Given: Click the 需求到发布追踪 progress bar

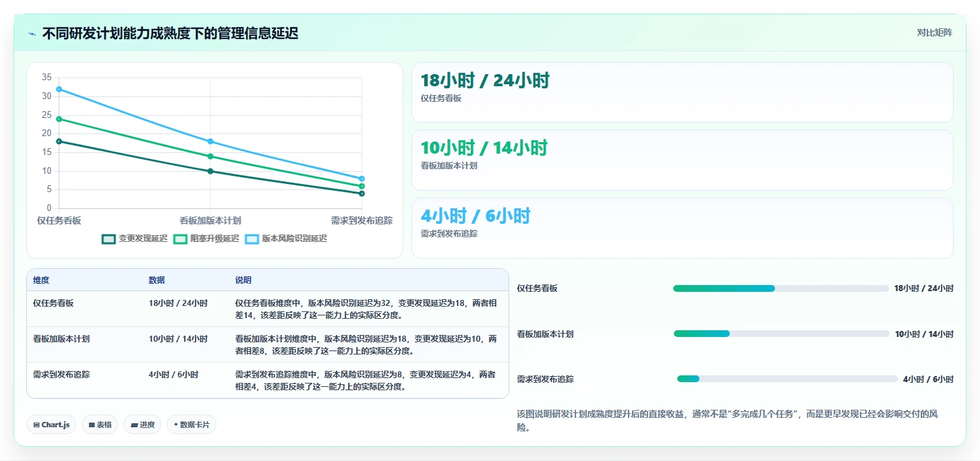Looking at the screenshot, I should (787, 379).
